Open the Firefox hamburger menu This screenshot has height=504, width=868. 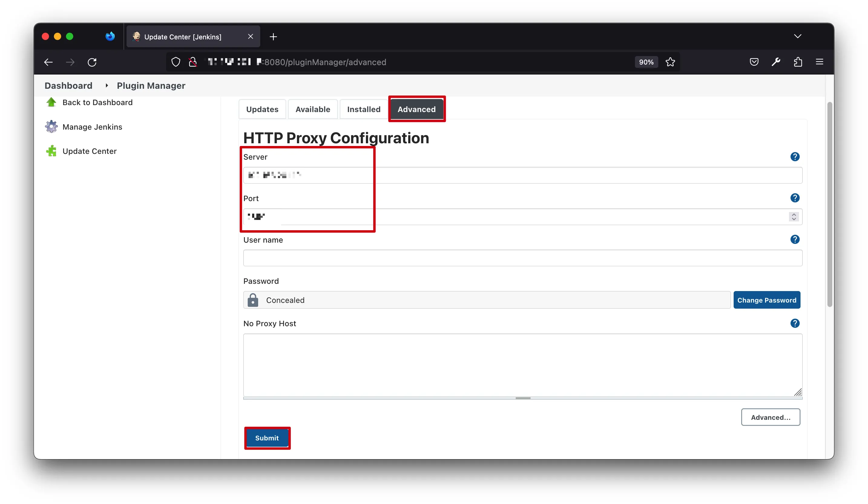820,62
